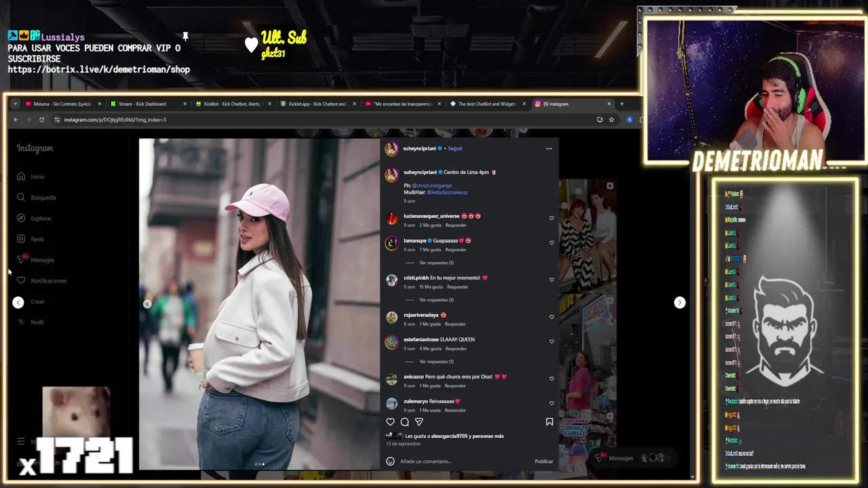Expand replies under cristi.pinkh's comment
Screen dimensions: 868x488
pyautogui.click(x=436, y=300)
